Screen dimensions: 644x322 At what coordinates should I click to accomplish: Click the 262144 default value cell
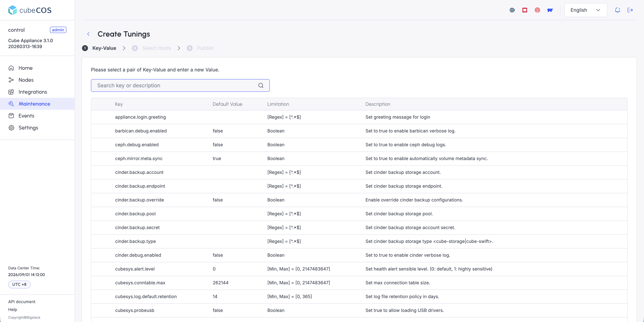[x=220, y=283]
